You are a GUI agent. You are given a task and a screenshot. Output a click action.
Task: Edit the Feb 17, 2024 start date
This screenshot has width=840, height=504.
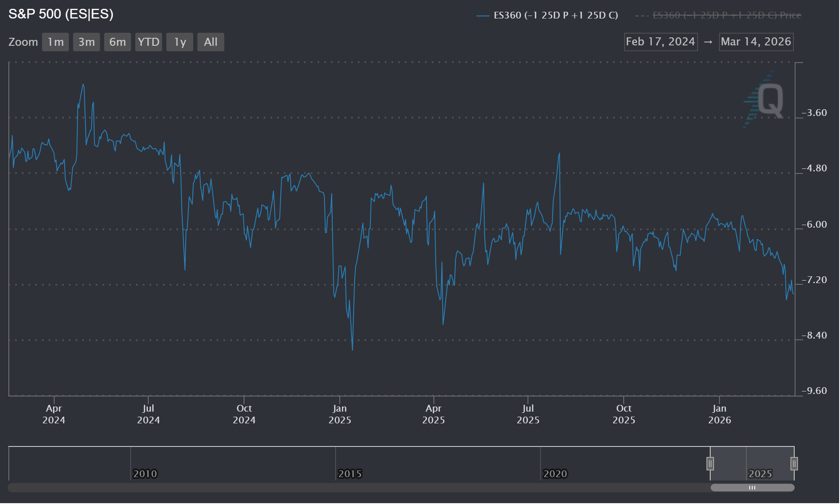661,42
